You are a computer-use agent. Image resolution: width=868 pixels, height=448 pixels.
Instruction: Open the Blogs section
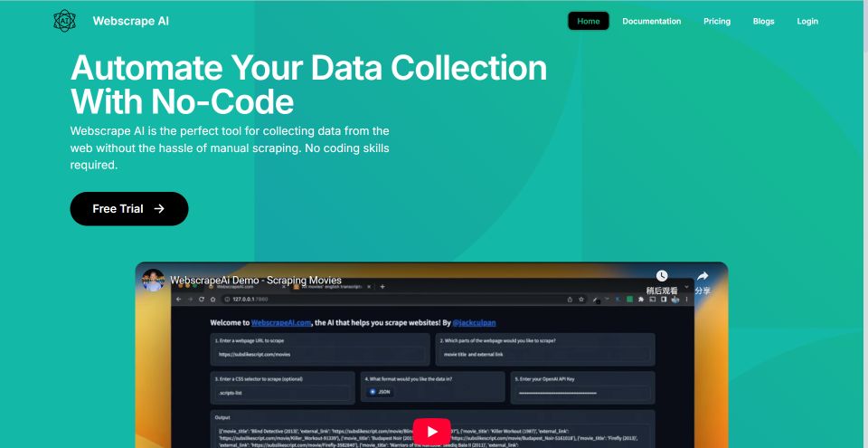pyautogui.click(x=763, y=21)
